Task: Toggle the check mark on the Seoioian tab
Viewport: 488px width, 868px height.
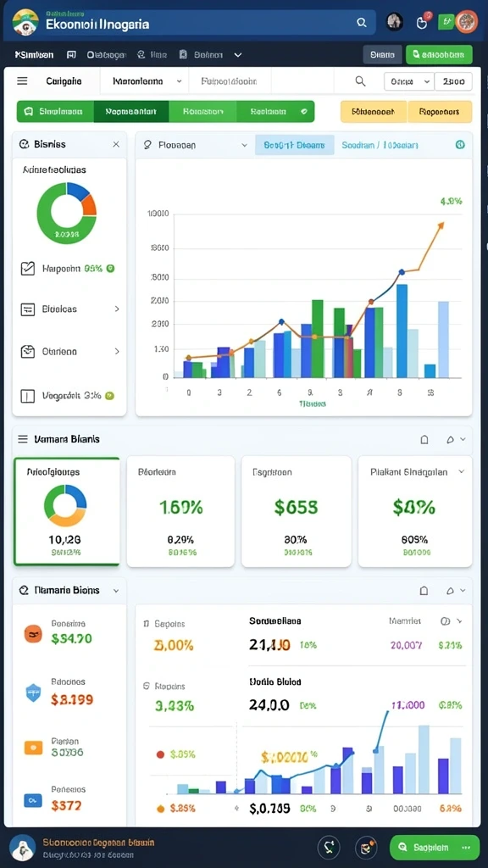Action: click(x=303, y=111)
